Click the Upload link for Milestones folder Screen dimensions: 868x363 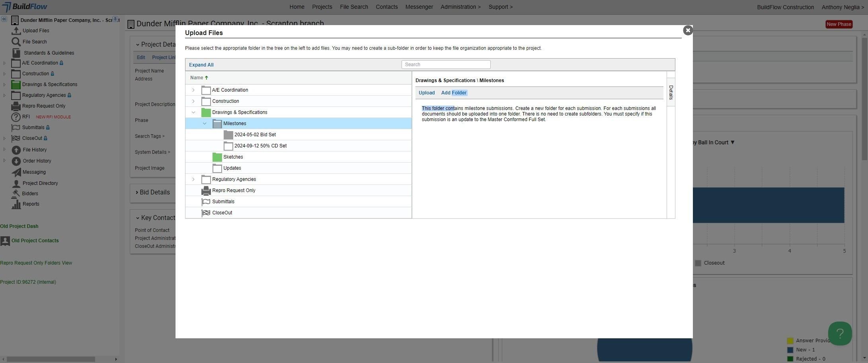point(427,93)
